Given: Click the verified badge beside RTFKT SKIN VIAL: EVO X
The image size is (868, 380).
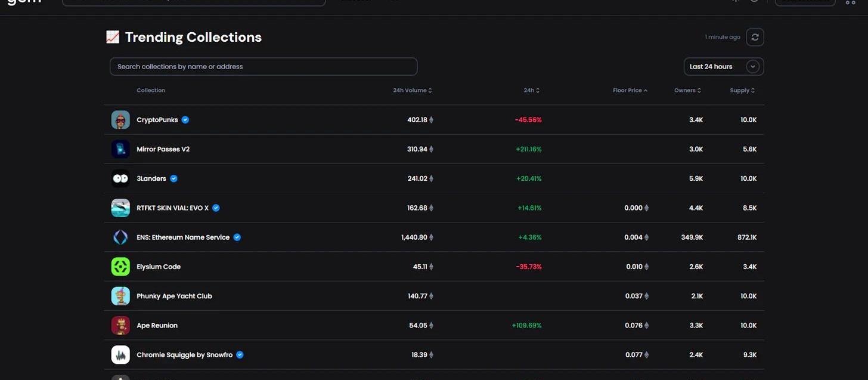Looking at the screenshot, I should [216, 208].
